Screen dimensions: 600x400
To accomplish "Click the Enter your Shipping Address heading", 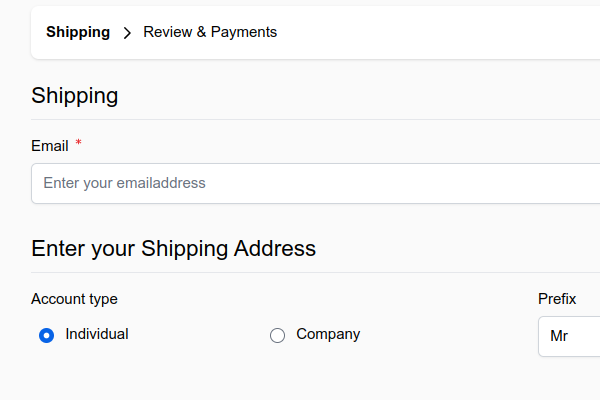I will [173, 248].
